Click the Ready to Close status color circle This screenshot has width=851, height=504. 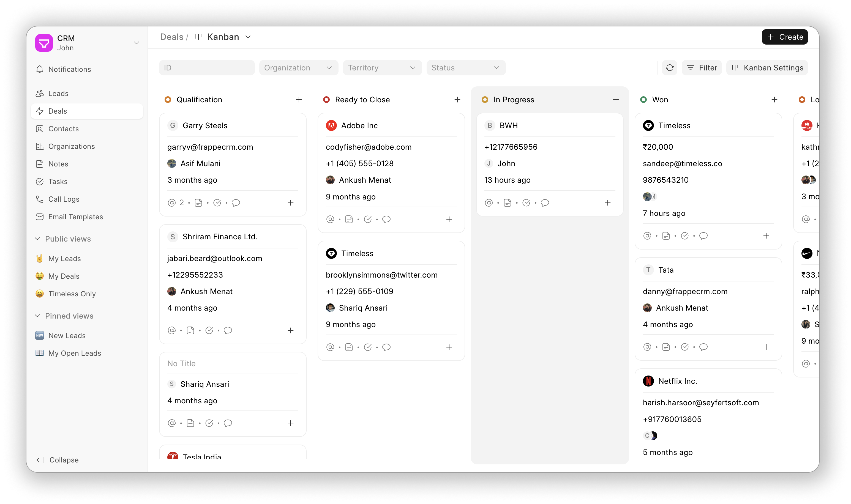pos(326,100)
